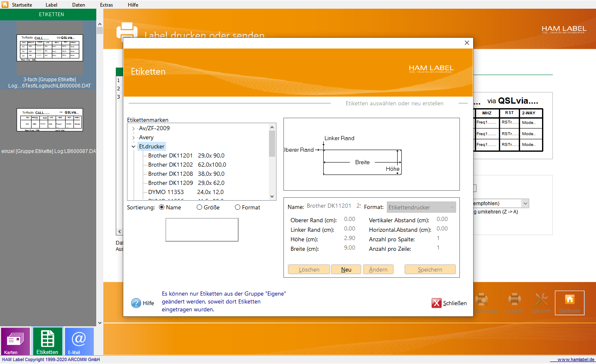596x364 pixels.
Task: Click the Höhe value 2.90
Action: (x=349, y=238)
